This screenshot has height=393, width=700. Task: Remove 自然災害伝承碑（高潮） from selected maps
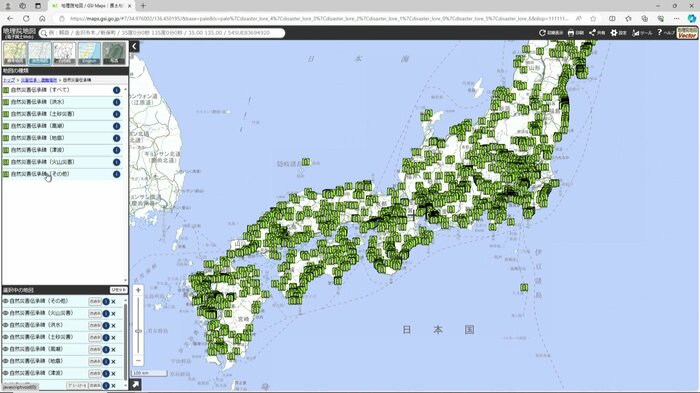pos(113,350)
